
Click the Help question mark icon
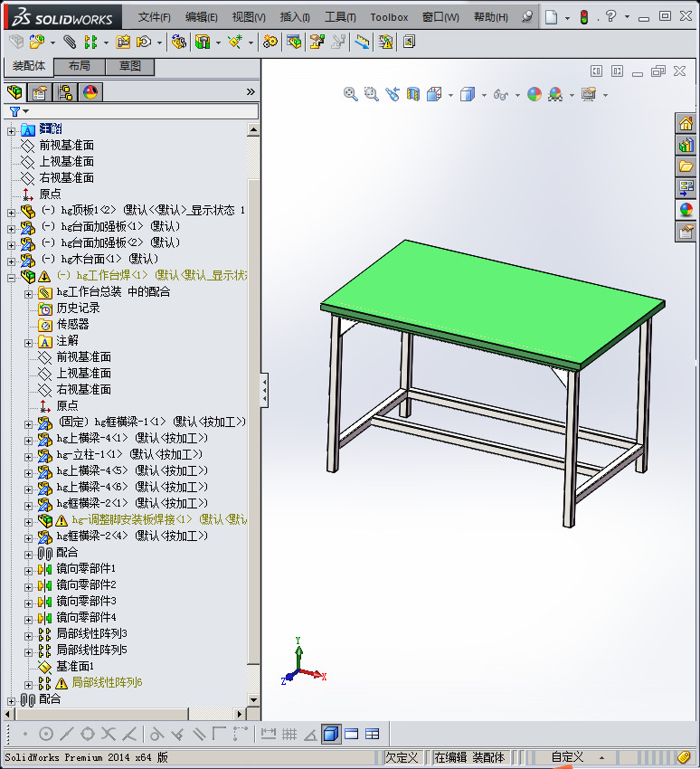click(x=610, y=16)
